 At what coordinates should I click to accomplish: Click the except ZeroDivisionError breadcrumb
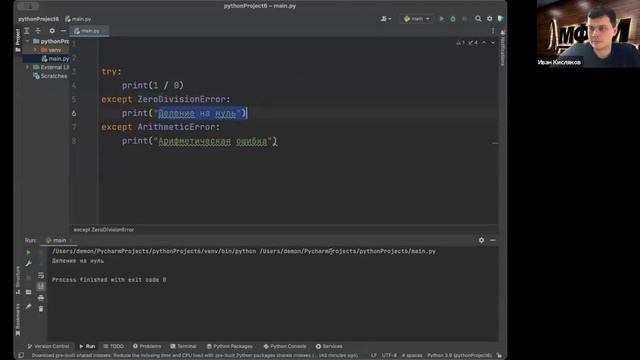[104, 230]
